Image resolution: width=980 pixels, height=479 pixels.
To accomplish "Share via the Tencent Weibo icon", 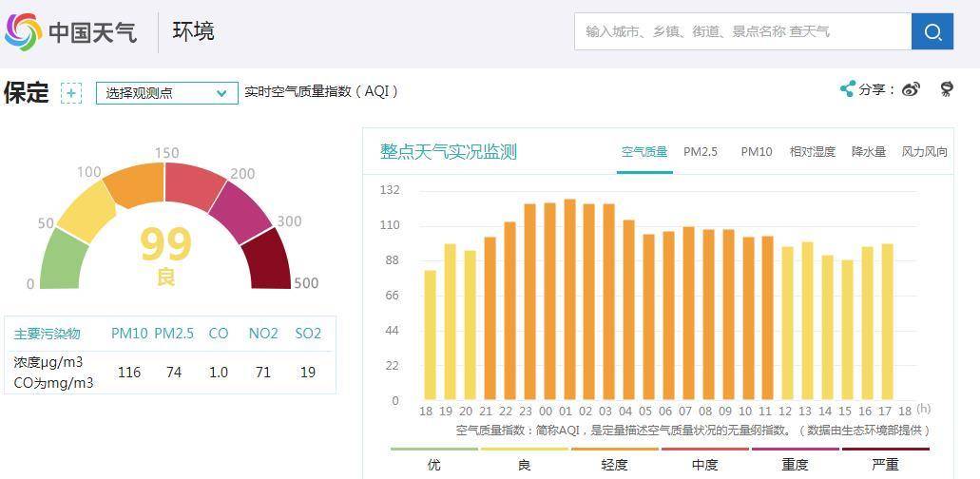I will (947, 89).
